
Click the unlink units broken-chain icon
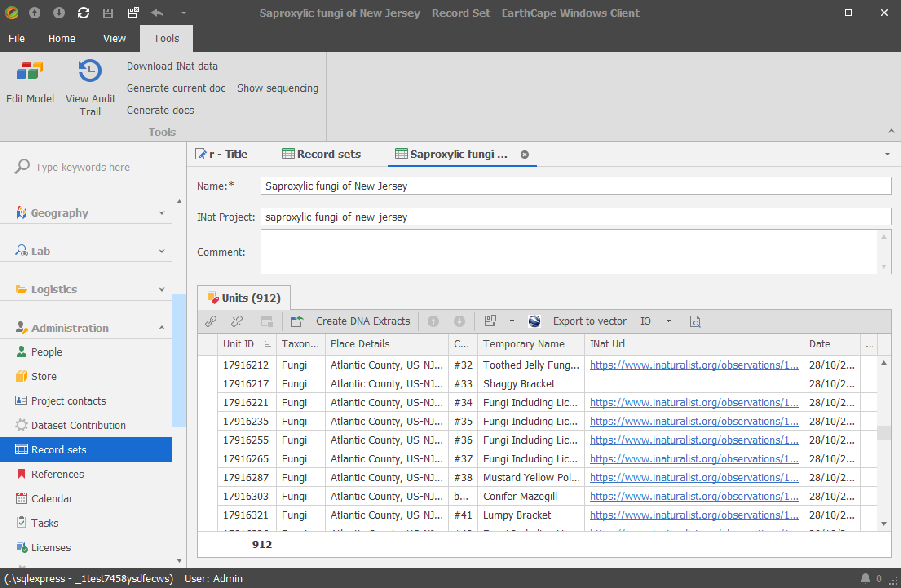tap(236, 321)
